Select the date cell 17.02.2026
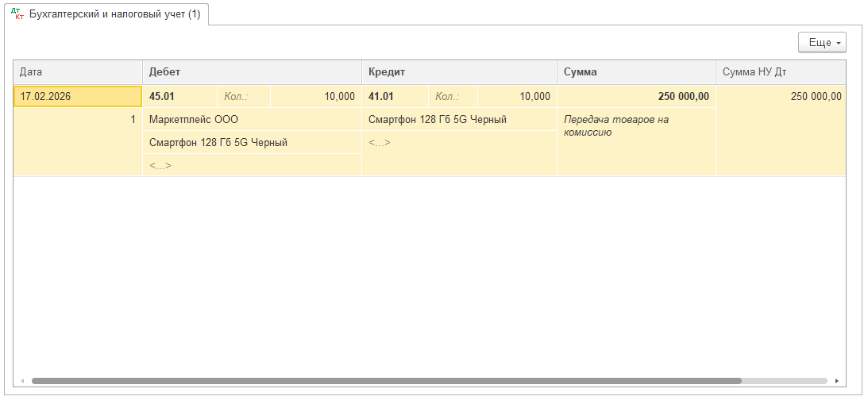 click(78, 96)
